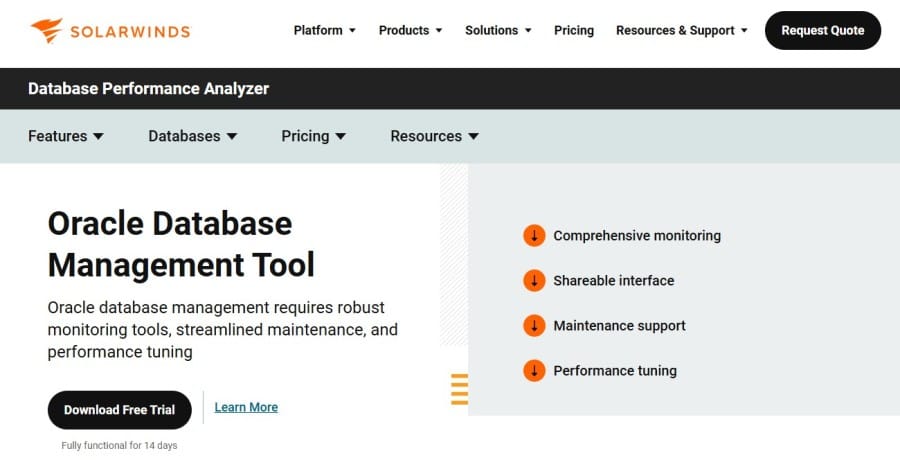Click the Oracle Database Management Tool heading

tap(181, 244)
